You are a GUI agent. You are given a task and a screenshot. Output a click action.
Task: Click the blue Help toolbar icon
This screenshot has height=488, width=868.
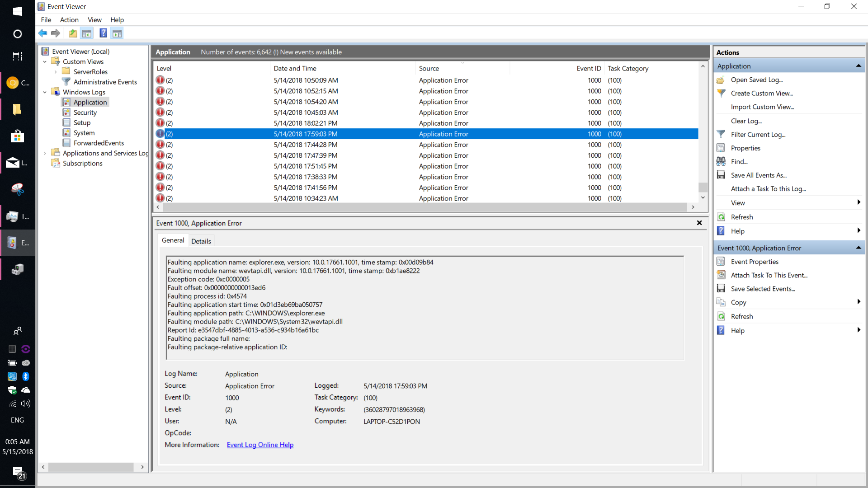pyautogui.click(x=103, y=33)
